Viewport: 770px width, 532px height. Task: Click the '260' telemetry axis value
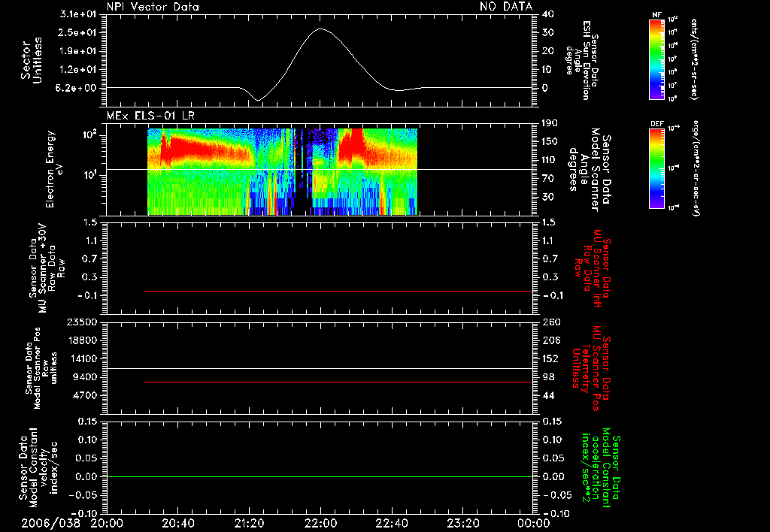(x=552, y=322)
